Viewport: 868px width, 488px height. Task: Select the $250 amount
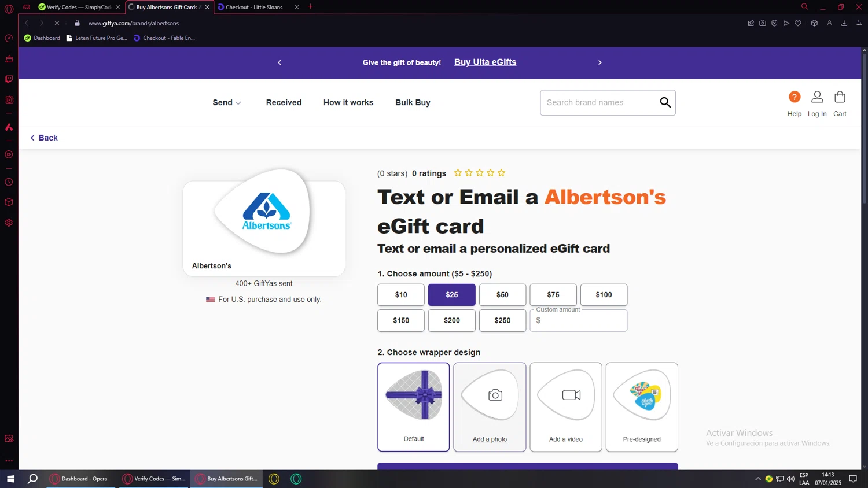(x=502, y=320)
